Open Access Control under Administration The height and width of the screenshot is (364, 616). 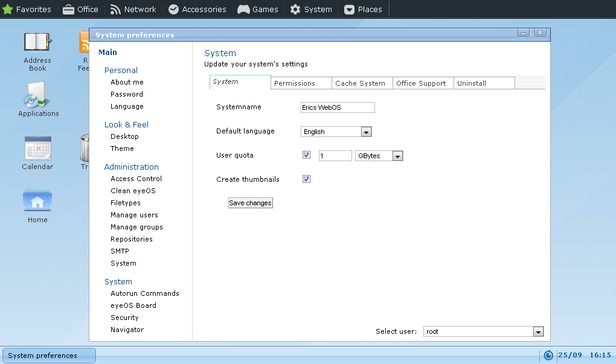pyautogui.click(x=136, y=179)
